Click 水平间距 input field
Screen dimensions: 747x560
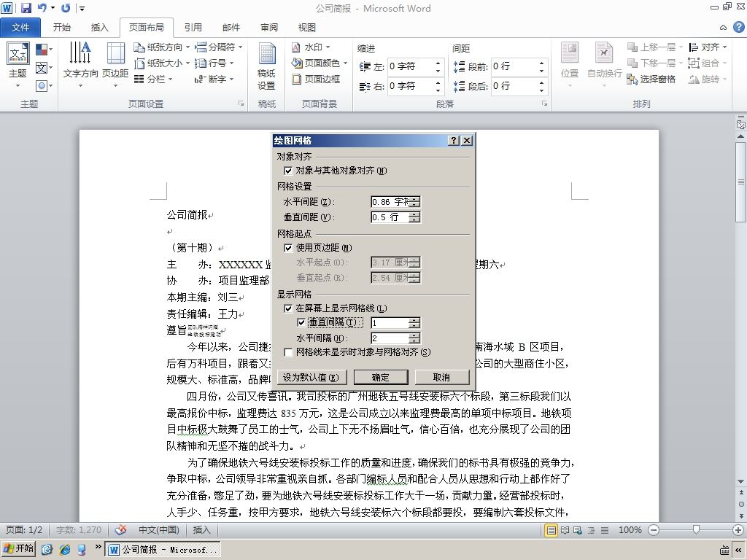coord(390,202)
